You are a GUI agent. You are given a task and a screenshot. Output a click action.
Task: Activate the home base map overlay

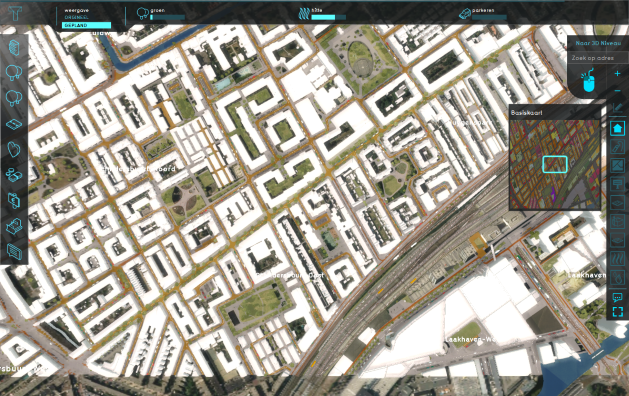[617, 128]
